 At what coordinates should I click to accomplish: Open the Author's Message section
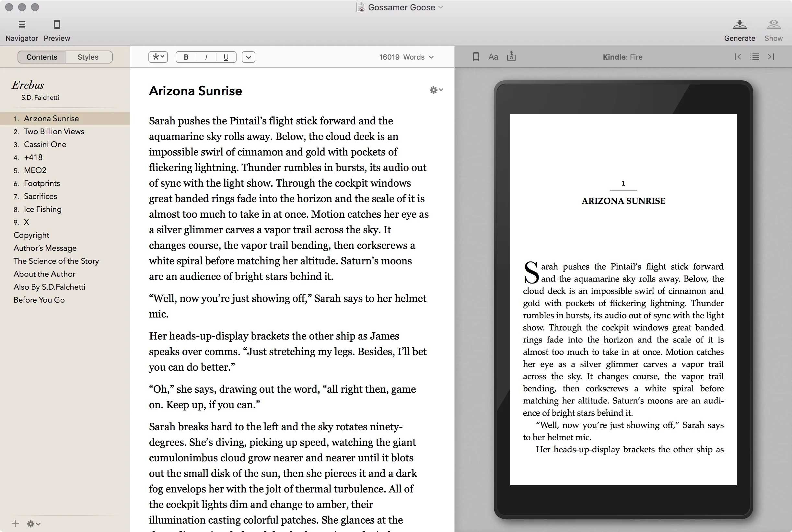point(65,248)
